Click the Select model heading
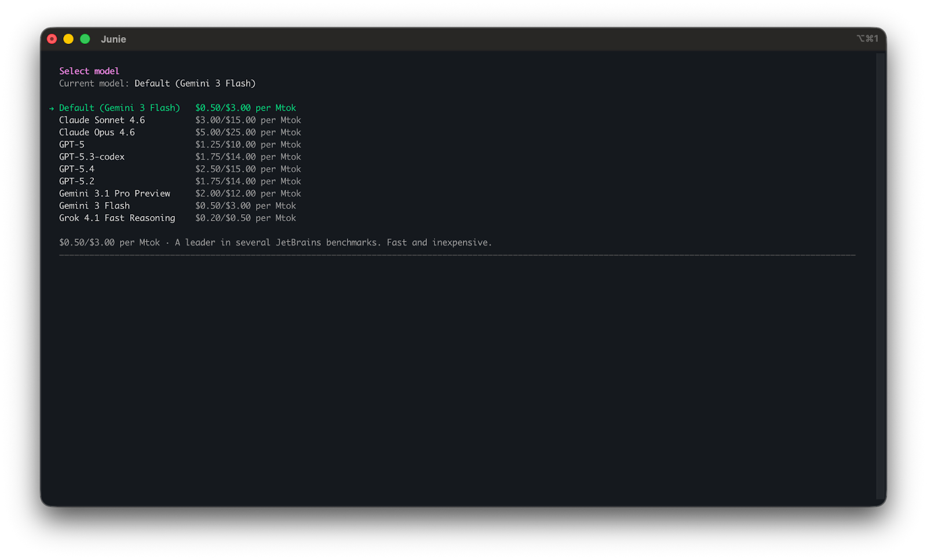This screenshot has height=560, width=927. tap(89, 71)
